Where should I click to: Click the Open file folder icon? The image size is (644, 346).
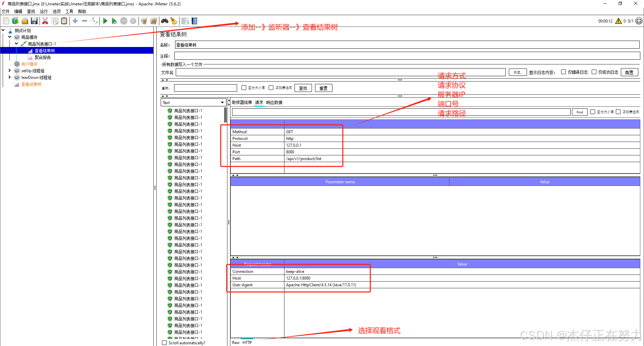click(x=24, y=21)
